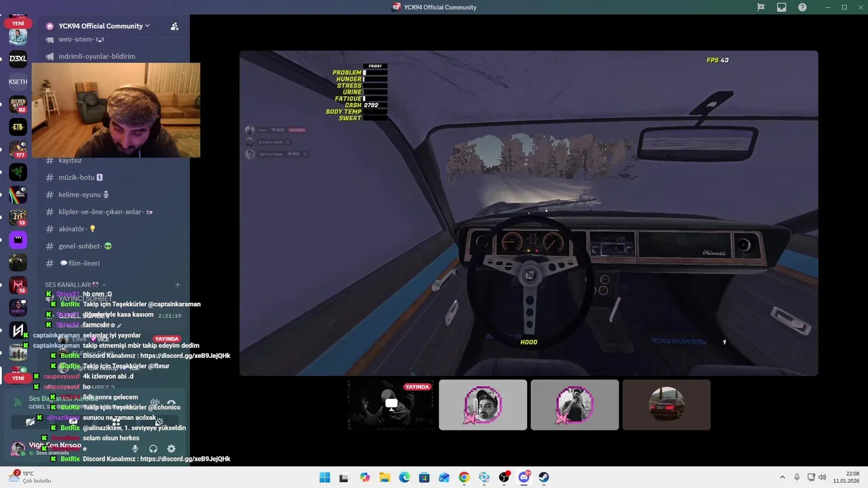Toggle noise suppression waveform icon
This screenshot has width=868, height=488.
click(155, 403)
